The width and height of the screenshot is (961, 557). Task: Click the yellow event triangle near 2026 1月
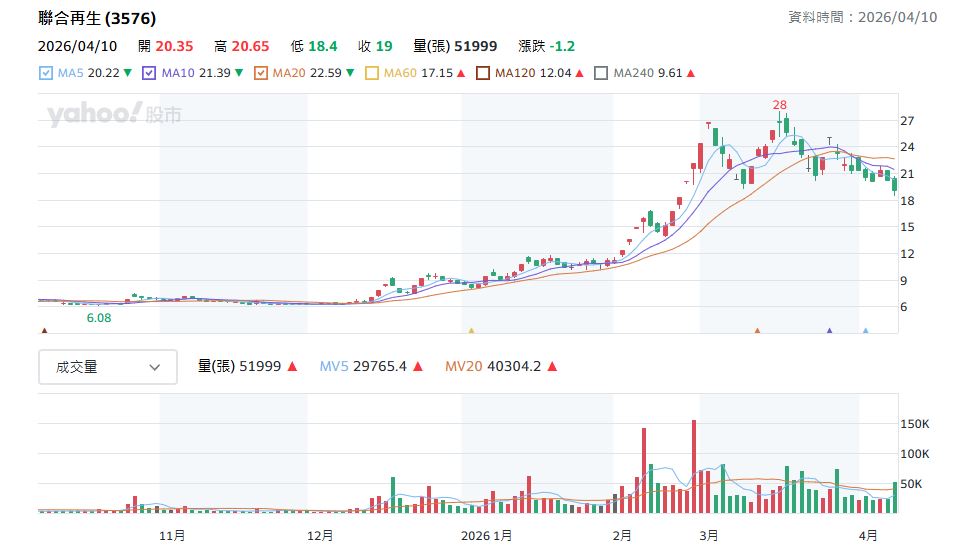point(471,330)
